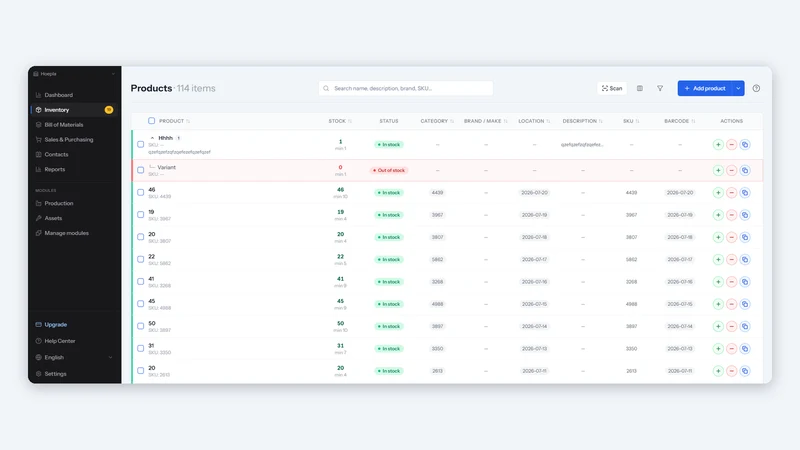Click barcode 2026-07-17 cell
This screenshot has height=450, width=800.
point(680,259)
